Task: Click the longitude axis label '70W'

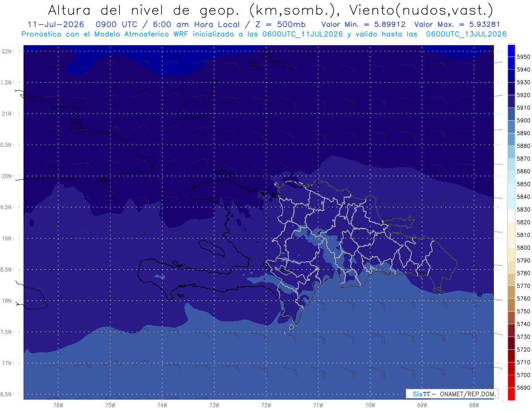Action: [x=370, y=405]
